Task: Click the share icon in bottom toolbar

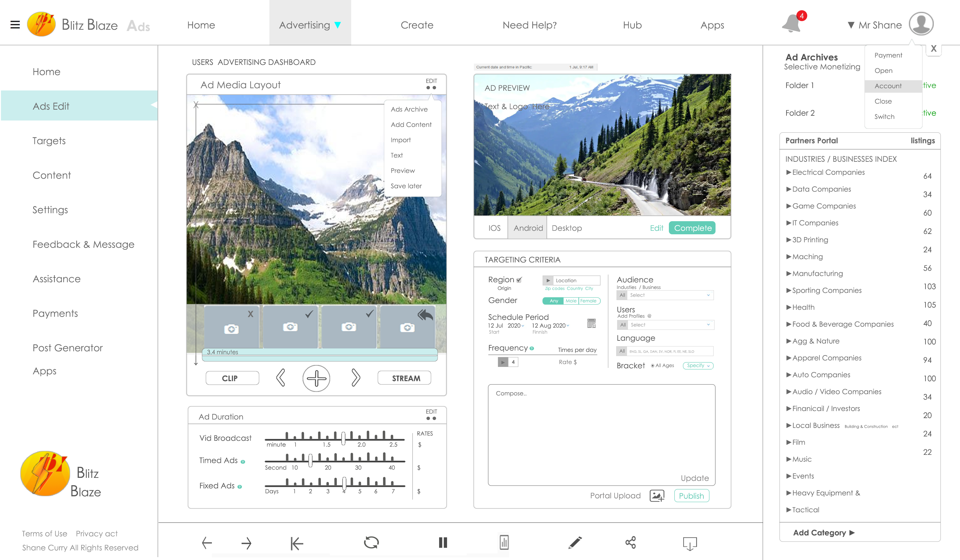Action: (x=631, y=542)
